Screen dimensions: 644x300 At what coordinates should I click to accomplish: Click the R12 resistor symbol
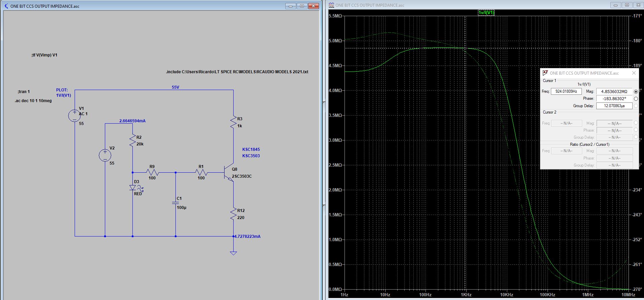(233, 214)
